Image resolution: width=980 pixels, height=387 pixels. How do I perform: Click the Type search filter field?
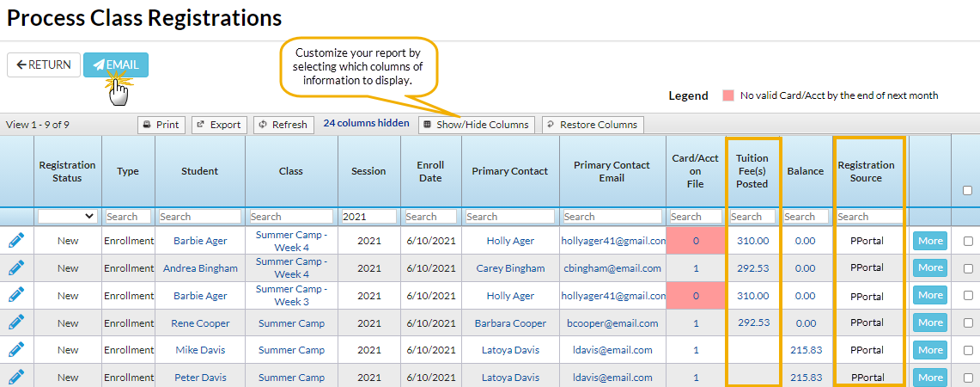click(x=128, y=216)
